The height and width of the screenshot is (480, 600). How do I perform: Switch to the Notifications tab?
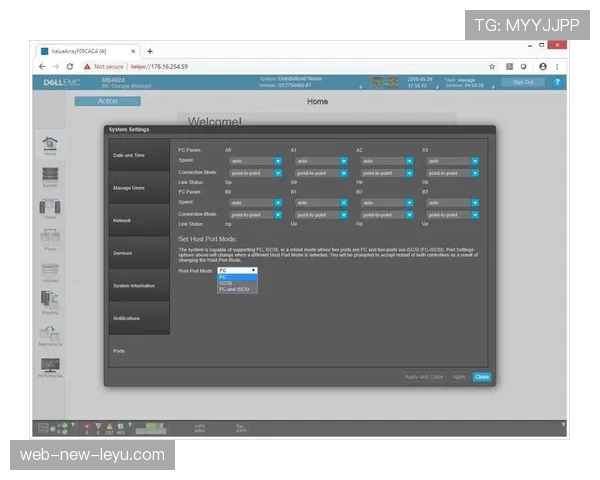(139, 318)
